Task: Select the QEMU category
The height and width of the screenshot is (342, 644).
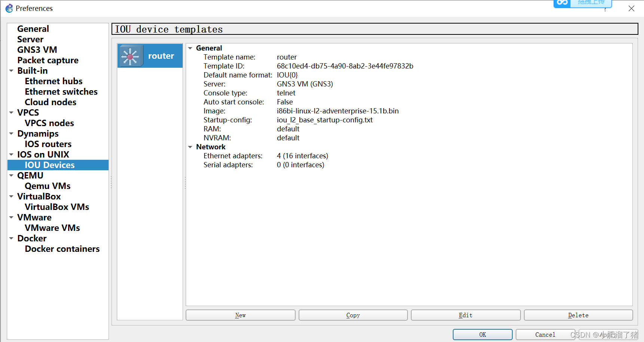Action: [x=30, y=175]
